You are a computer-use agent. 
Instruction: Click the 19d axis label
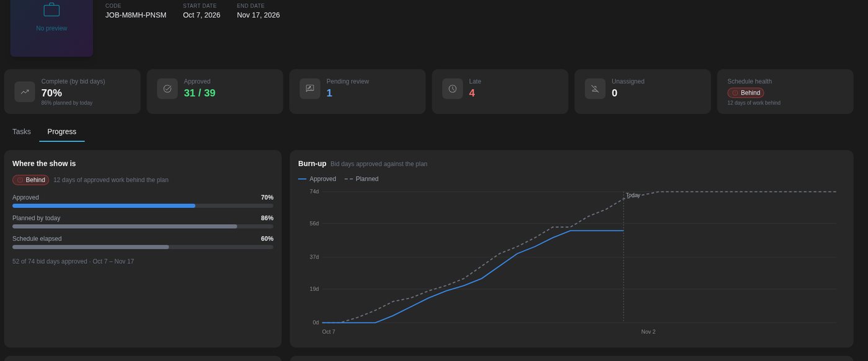[x=314, y=289]
